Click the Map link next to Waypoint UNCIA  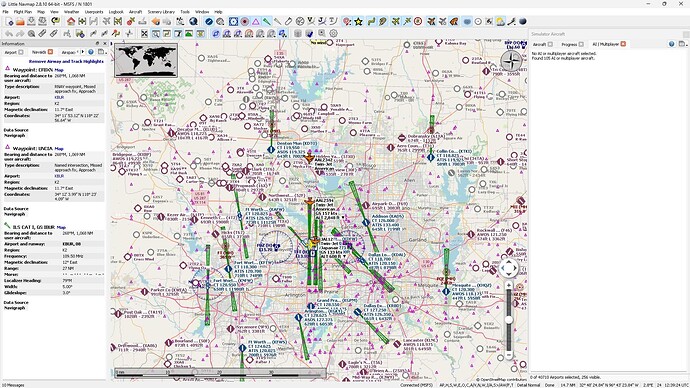59,149
